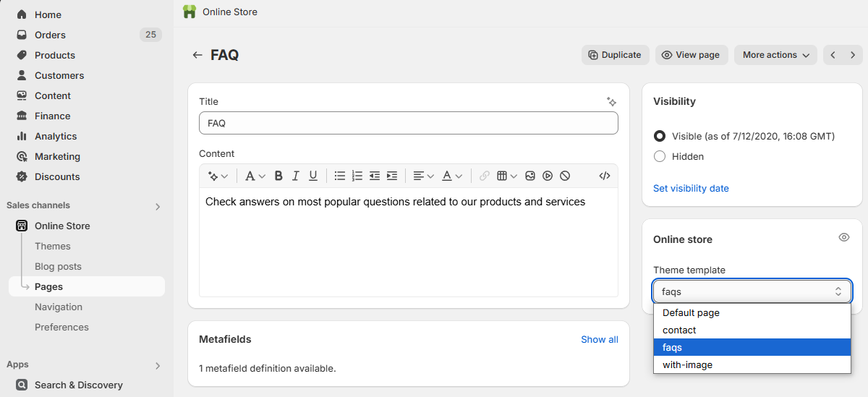Click '1 metafield definition available.' text
This screenshot has height=397, width=868.
(268, 368)
